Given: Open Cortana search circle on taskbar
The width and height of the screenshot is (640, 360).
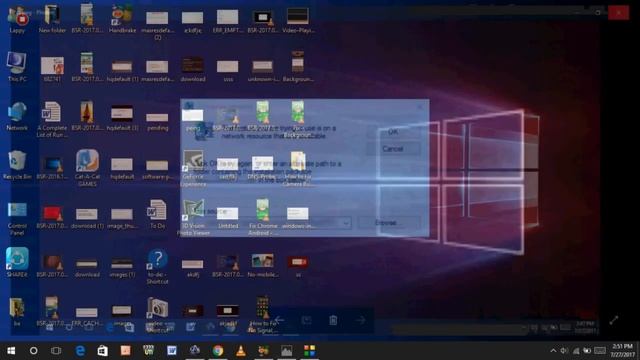Looking at the screenshot, I should (x=33, y=351).
